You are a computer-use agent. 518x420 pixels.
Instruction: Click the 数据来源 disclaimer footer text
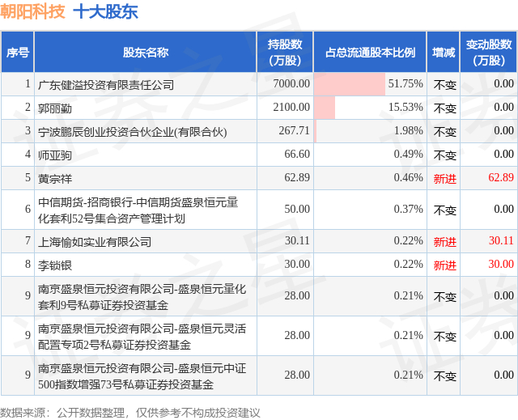coord(129,413)
